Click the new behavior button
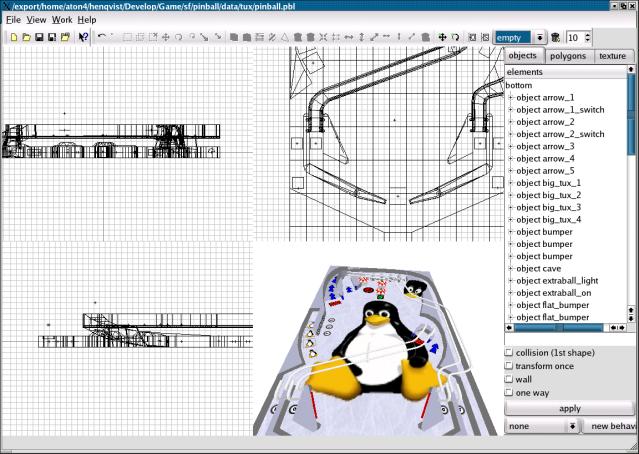This screenshot has height=454, width=639. click(610, 426)
